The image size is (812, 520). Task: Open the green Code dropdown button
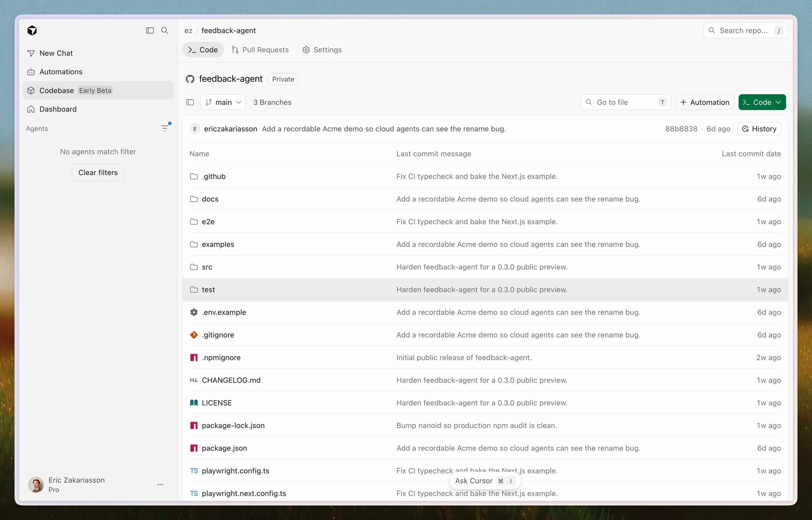[x=762, y=102]
